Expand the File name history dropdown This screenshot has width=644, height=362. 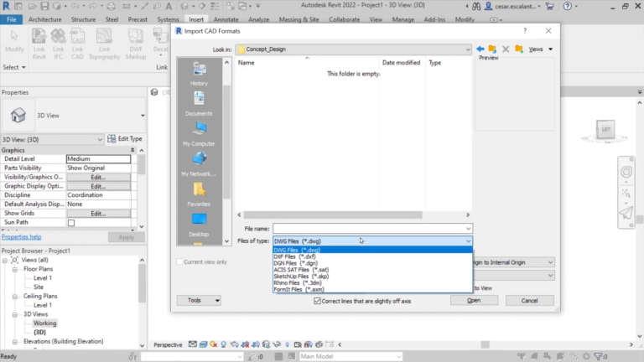point(468,229)
